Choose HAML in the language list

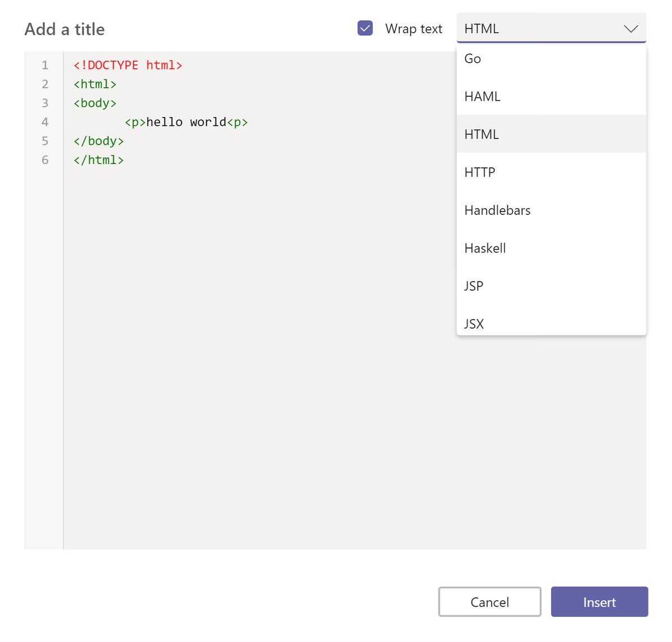pos(482,97)
